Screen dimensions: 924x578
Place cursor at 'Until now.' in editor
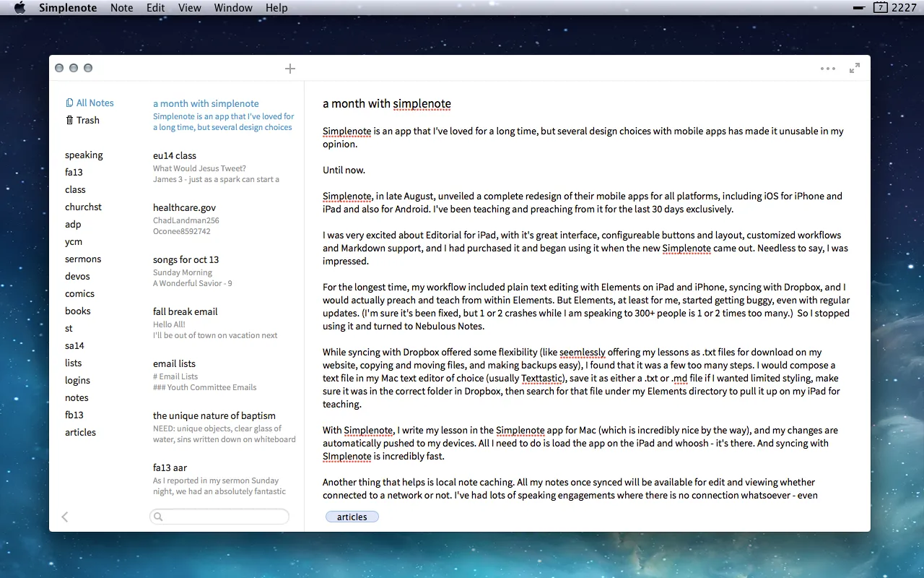pyautogui.click(x=344, y=170)
